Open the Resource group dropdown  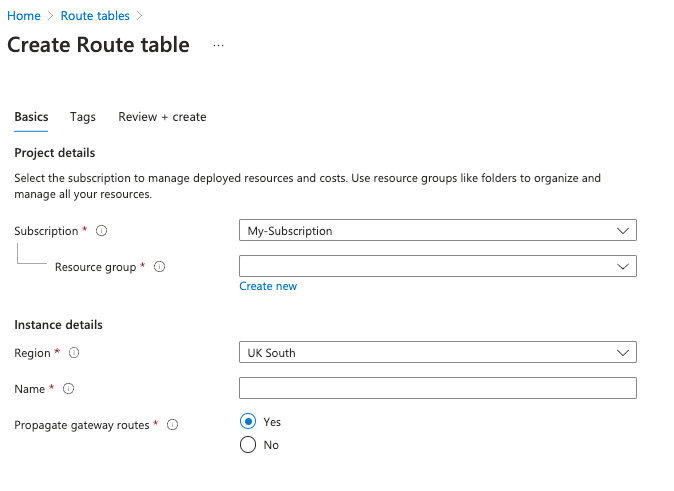[x=437, y=266]
